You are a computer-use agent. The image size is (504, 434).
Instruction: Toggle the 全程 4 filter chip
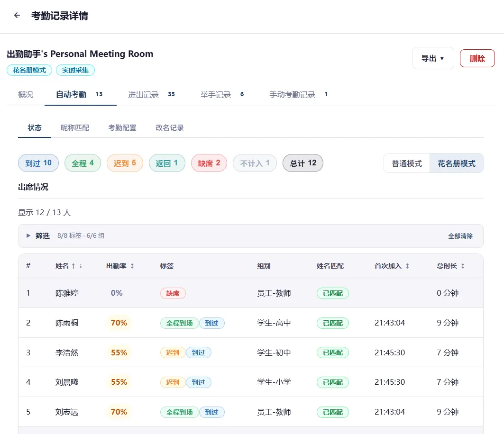click(x=82, y=163)
